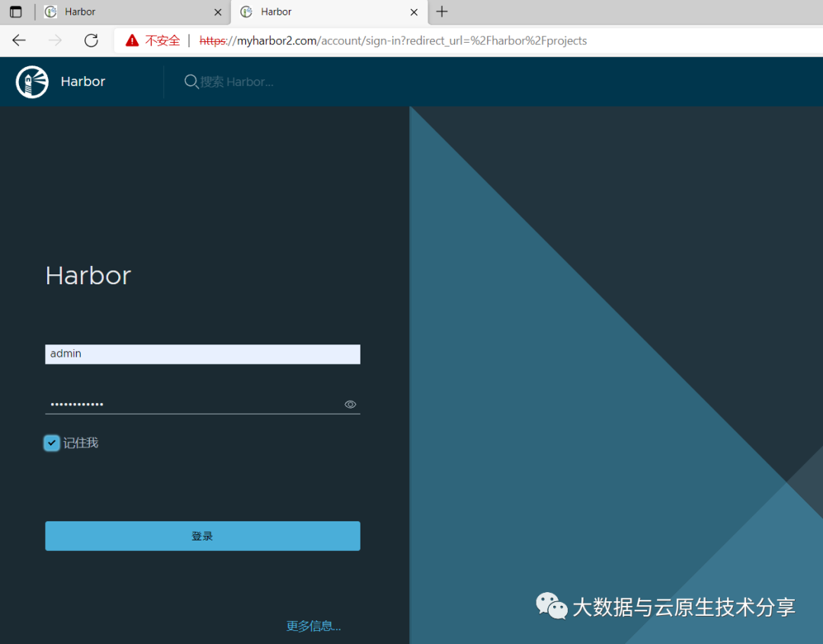Close the active Harbor tab
This screenshot has width=823, height=644.
pyautogui.click(x=414, y=12)
